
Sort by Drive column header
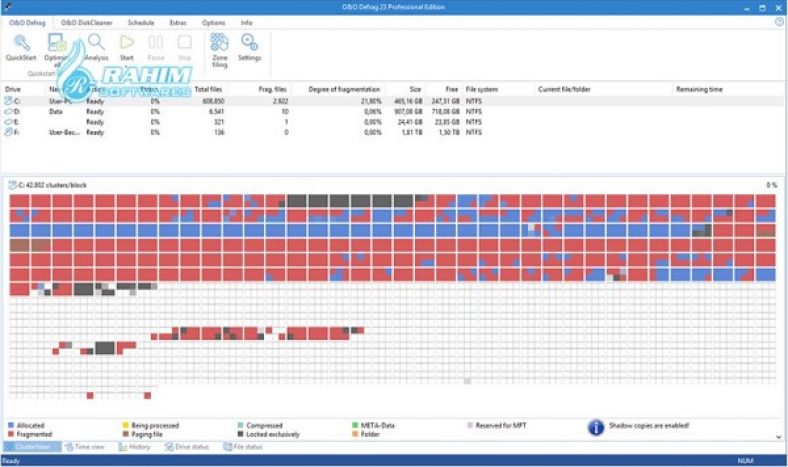13,89
